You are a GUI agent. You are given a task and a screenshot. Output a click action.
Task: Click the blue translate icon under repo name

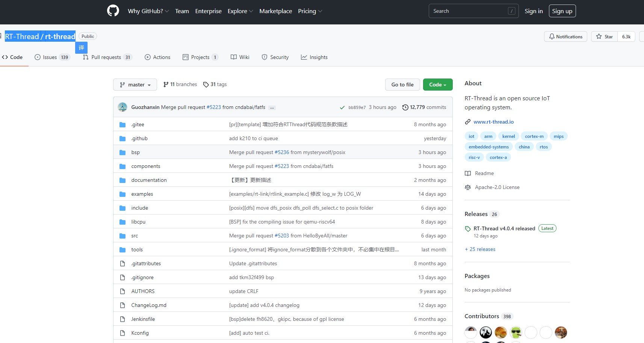[82, 48]
